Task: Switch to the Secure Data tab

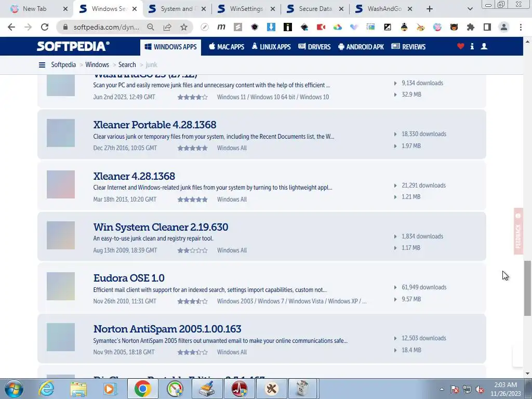Action: pyautogui.click(x=315, y=9)
